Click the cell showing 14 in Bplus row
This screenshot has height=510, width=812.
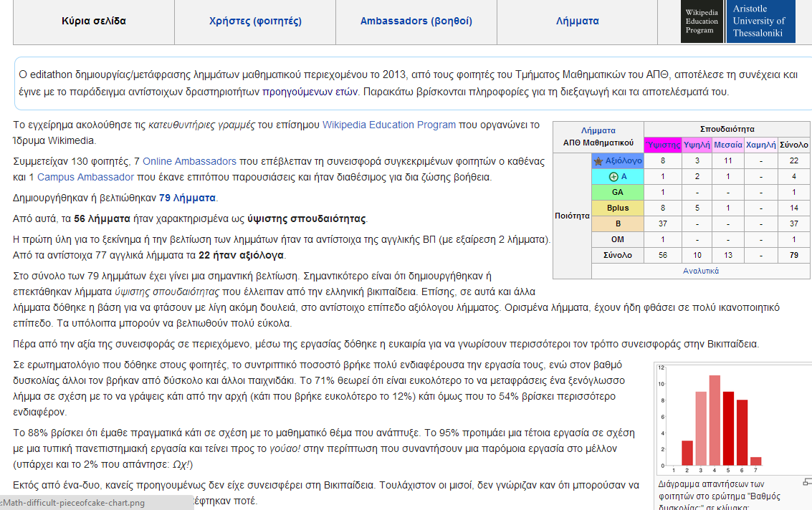(794, 208)
